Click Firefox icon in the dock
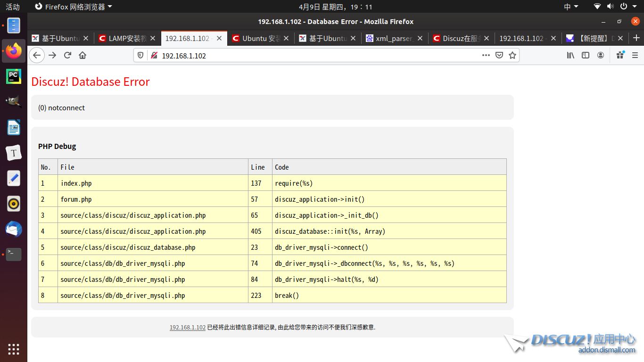The image size is (644, 362). (14, 51)
